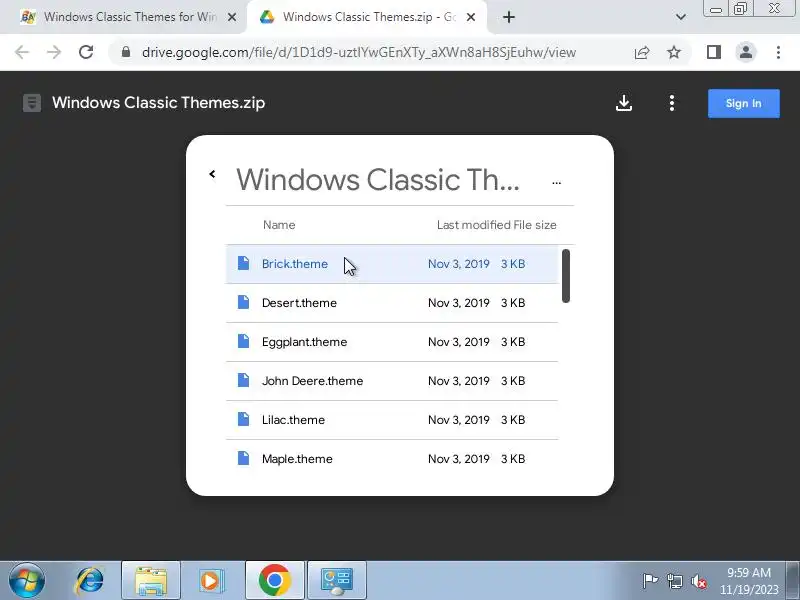Click the browser Back arrow
Viewport: 800px width, 600px height.
(22, 52)
